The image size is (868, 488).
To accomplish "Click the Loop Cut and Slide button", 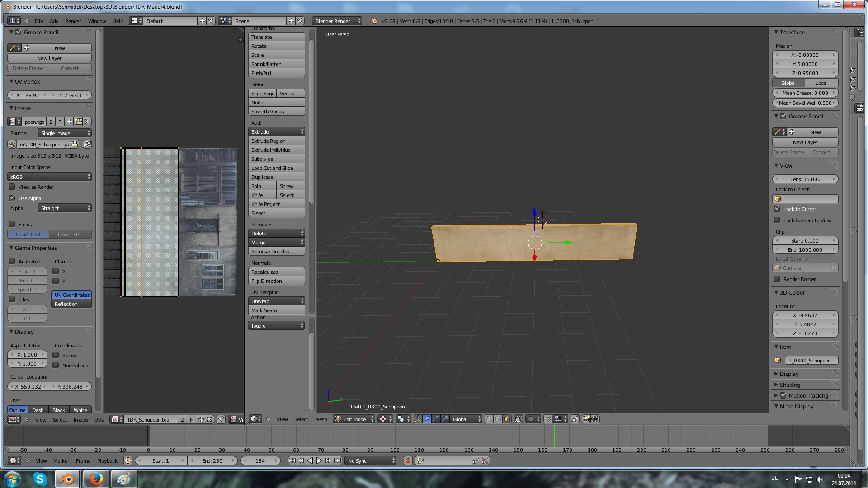I will click(x=276, y=168).
